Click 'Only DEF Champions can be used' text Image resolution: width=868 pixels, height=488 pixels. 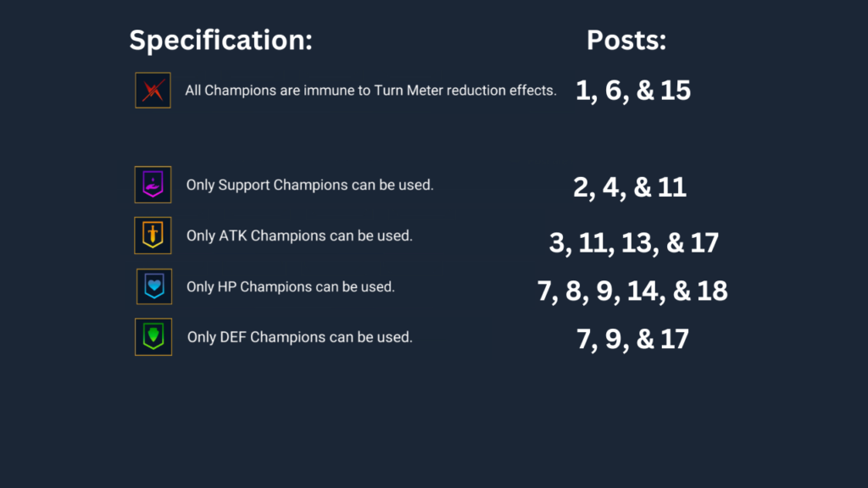[299, 337]
